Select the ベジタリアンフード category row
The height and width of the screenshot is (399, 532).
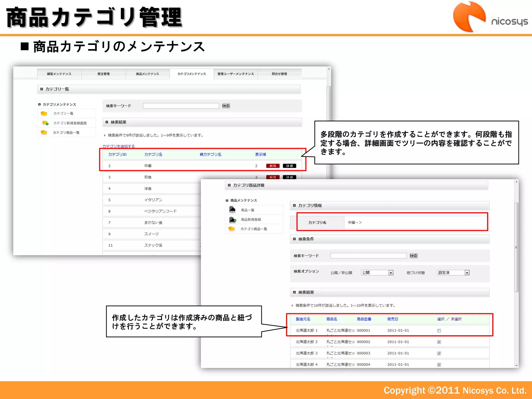[152, 211]
